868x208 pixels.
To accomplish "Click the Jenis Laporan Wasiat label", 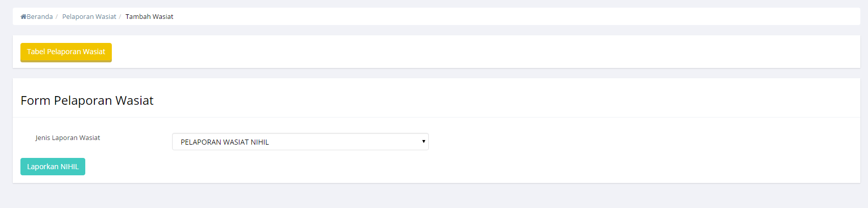I will [x=67, y=138].
